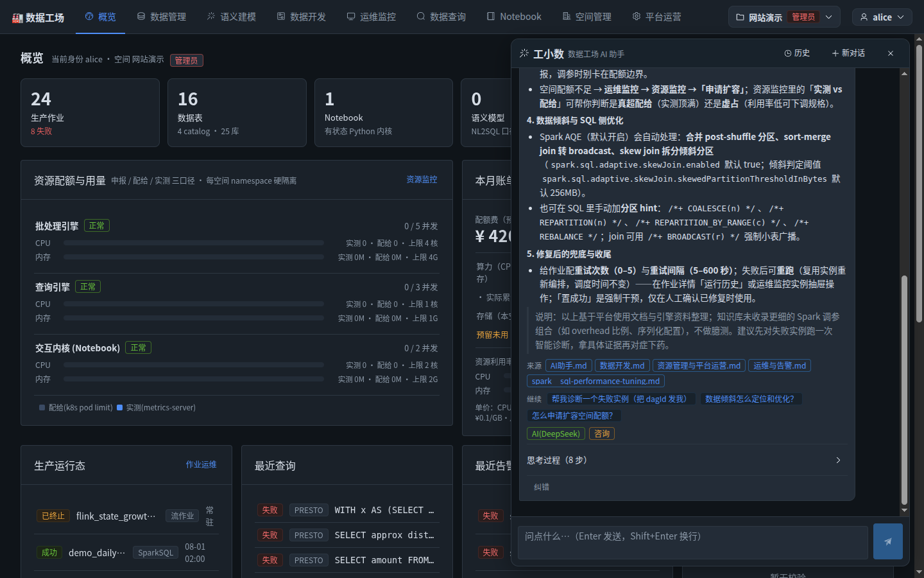Focus the assistant message input field
The width and height of the screenshot is (924, 578).
(x=693, y=543)
